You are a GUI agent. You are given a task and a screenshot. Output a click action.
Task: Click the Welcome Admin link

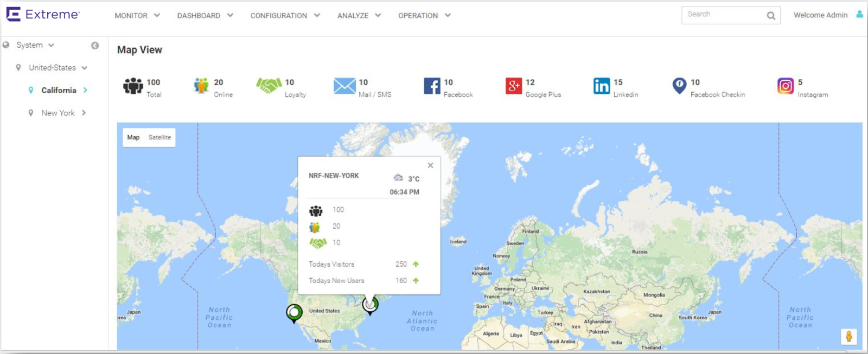pyautogui.click(x=820, y=15)
